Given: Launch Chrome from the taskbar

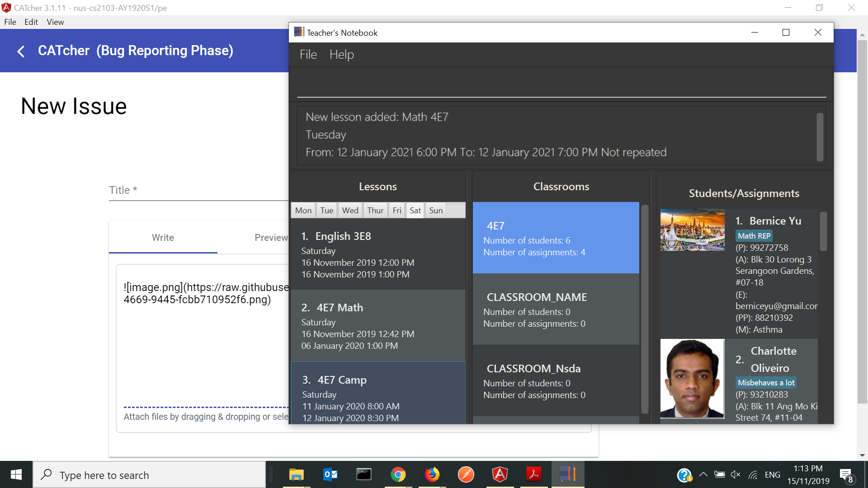Looking at the screenshot, I should [398, 474].
